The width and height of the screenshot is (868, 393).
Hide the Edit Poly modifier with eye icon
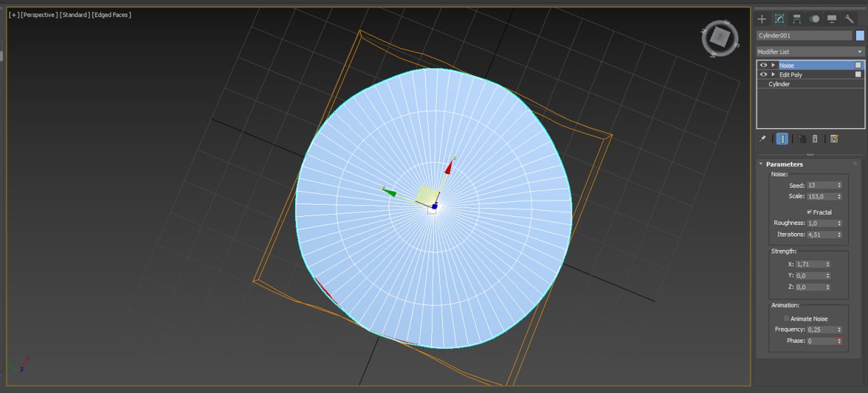(x=764, y=75)
